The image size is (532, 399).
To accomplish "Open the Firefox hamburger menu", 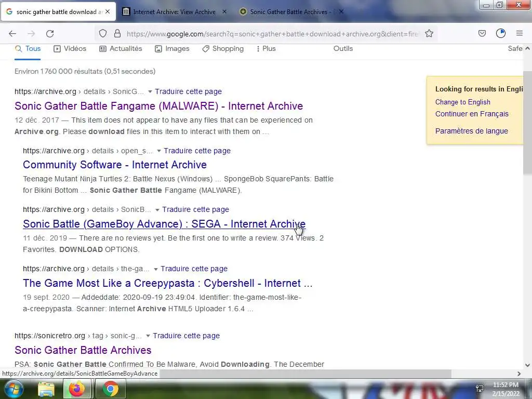I will pos(520,33).
